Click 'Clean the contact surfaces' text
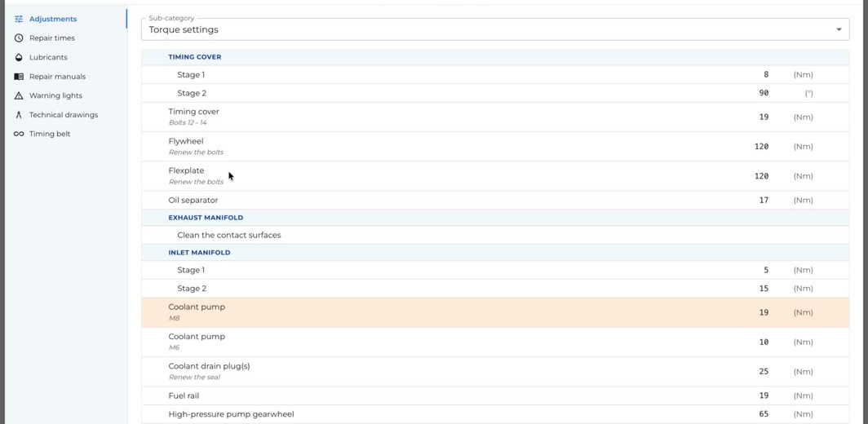 click(229, 236)
